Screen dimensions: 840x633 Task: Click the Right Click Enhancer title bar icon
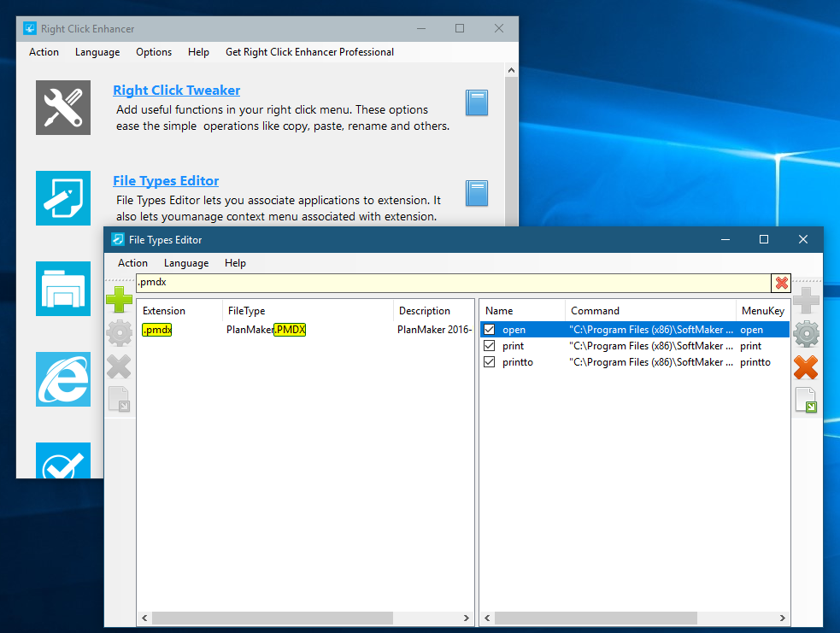pyautogui.click(x=30, y=28)
